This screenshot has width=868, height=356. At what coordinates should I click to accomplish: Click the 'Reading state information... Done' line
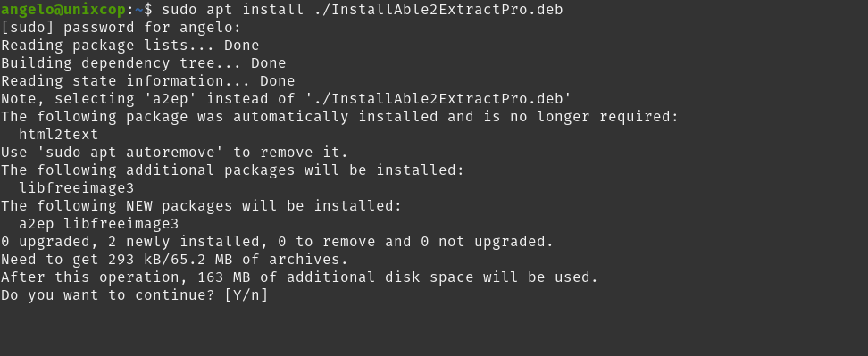tap(148, 81)
